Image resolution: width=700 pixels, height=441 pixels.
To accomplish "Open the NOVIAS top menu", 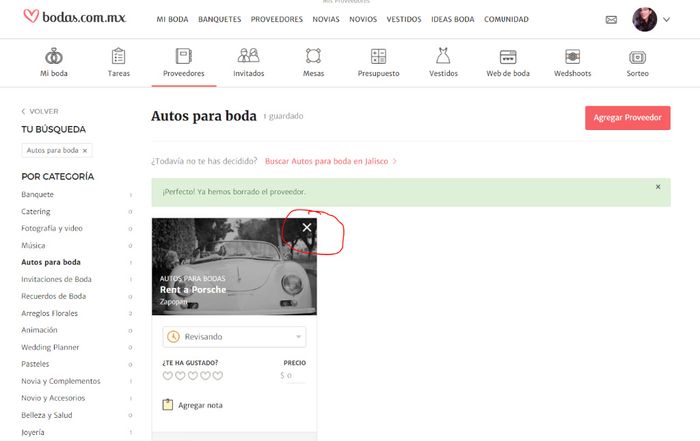I will click(x=326, y=19).
